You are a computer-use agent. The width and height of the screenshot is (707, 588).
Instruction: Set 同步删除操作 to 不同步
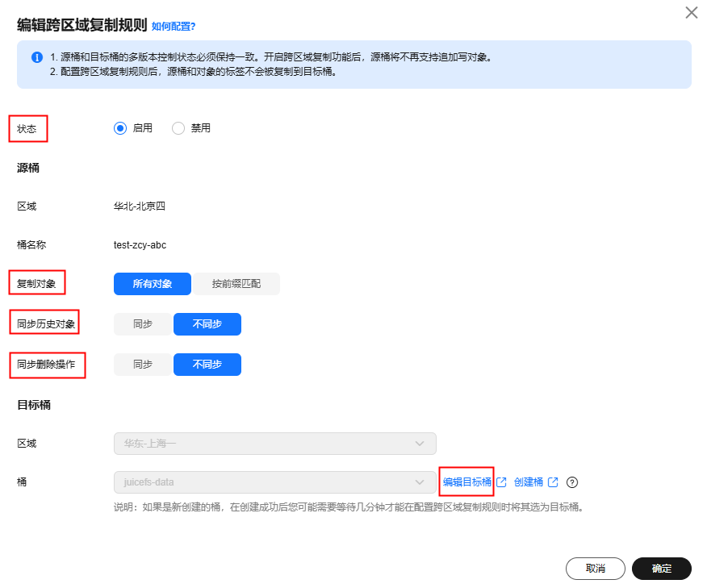coord(207,364)
